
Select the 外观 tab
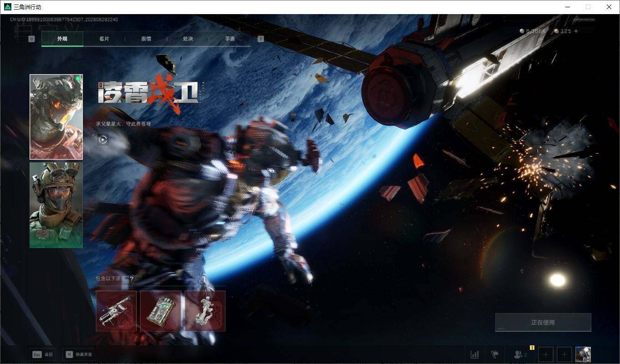(x=62, y=39)
